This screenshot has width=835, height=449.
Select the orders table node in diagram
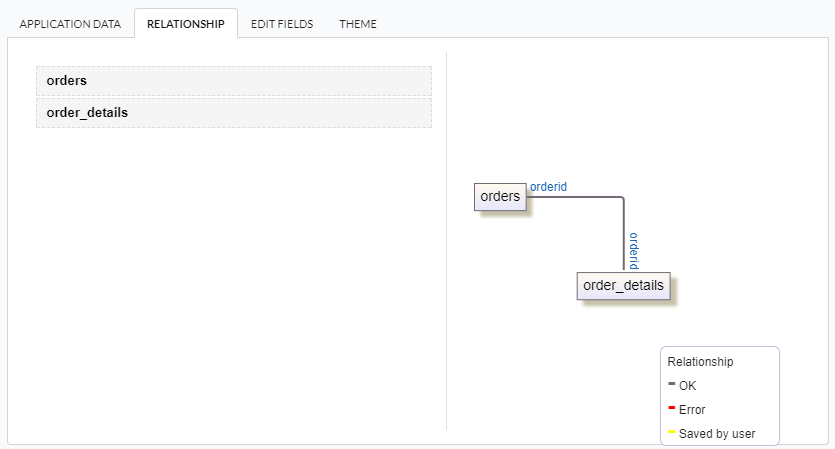pyautogui.click(x=500, y=197)
